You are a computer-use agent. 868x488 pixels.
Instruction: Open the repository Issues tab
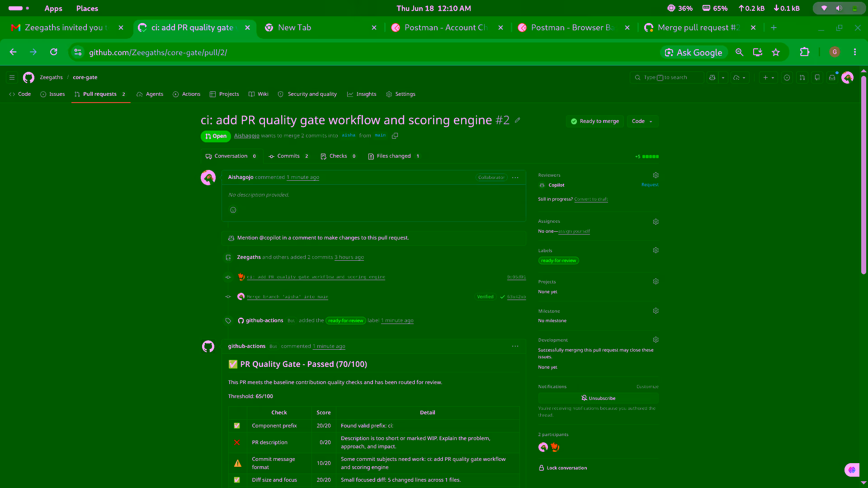click(52, 94)
